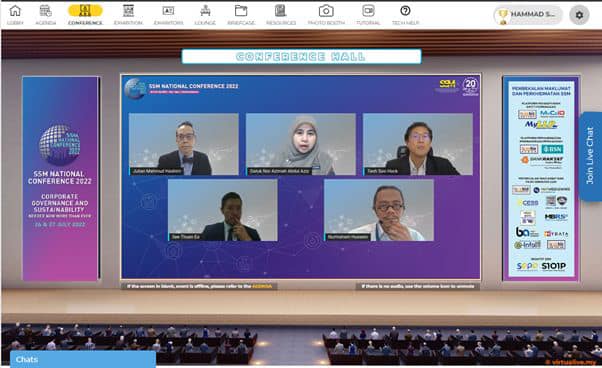Open the Agenda calendar icon
The width and height of the screenshot is (602, 368).
click(x=45, y=11)
